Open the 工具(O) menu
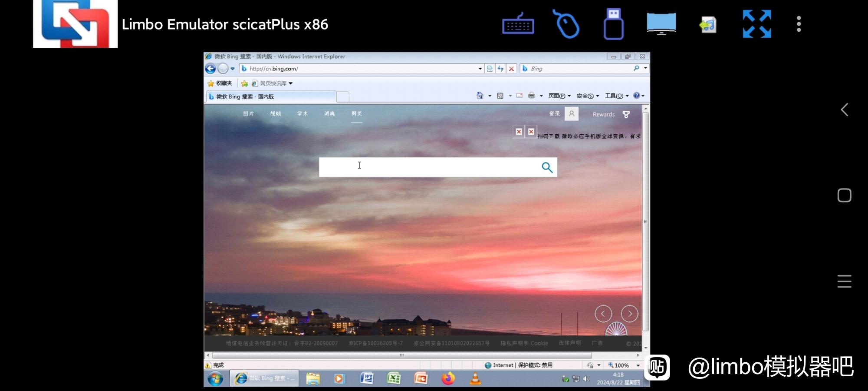Screen dimensions: 868x391 point(617,96)
